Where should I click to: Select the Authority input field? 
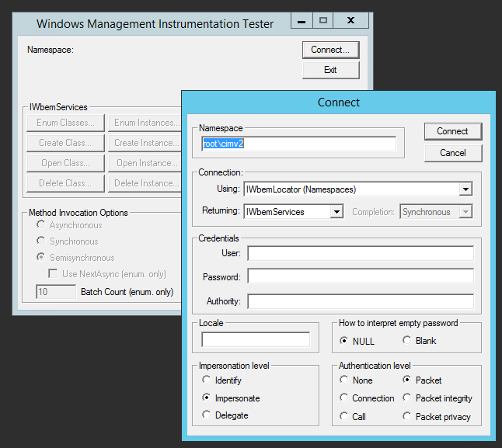360,301
